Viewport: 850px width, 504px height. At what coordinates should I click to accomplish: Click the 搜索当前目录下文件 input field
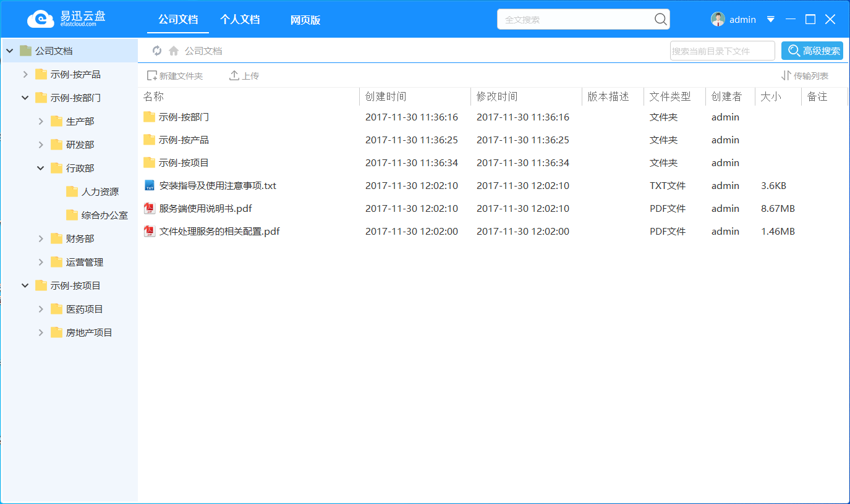tap(722, 50)
